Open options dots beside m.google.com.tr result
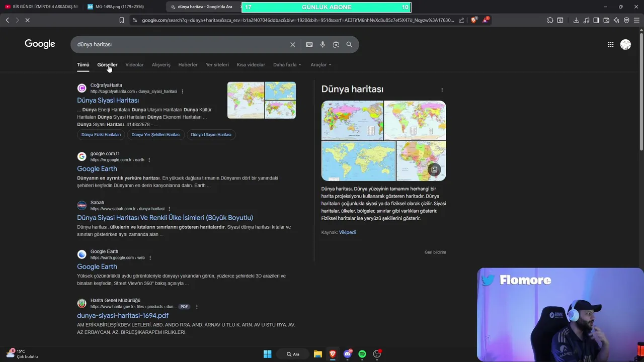Viewport: 644px width, 362px height. (x=149, y=160)
